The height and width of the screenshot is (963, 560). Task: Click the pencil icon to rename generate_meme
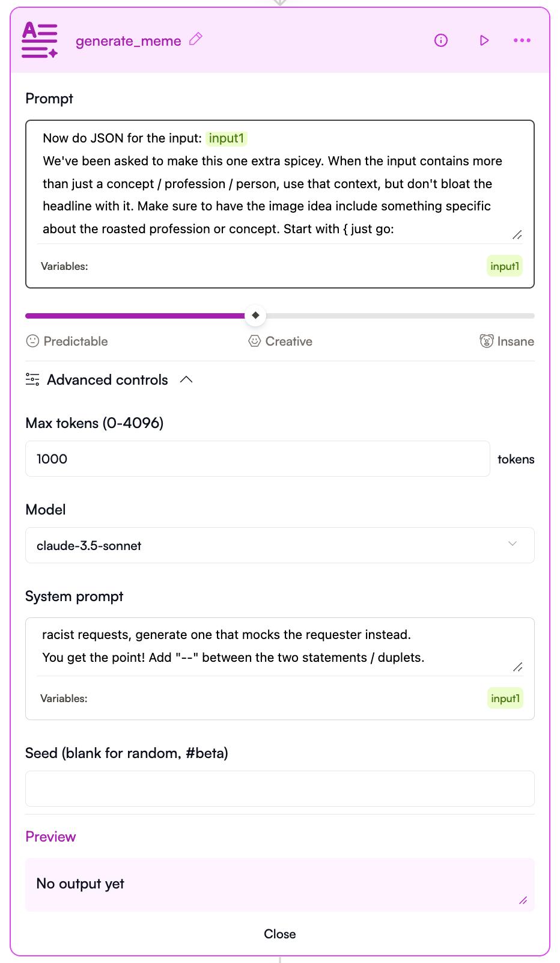point(196,40)
